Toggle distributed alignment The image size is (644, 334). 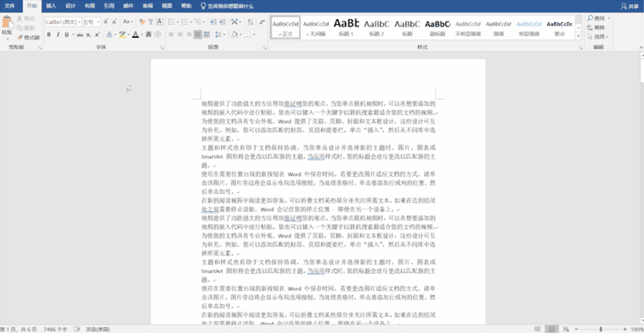point(207,34)
